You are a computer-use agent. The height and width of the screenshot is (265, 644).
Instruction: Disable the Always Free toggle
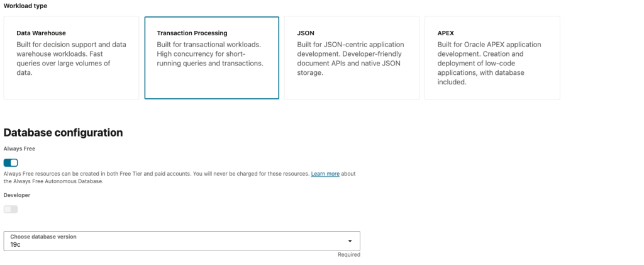(x=11, y=163)
